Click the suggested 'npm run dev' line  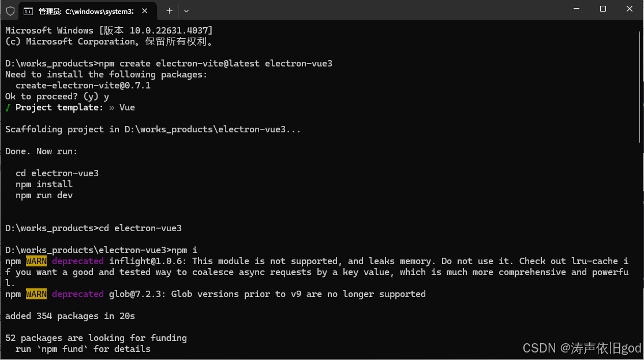click(44, 195)
